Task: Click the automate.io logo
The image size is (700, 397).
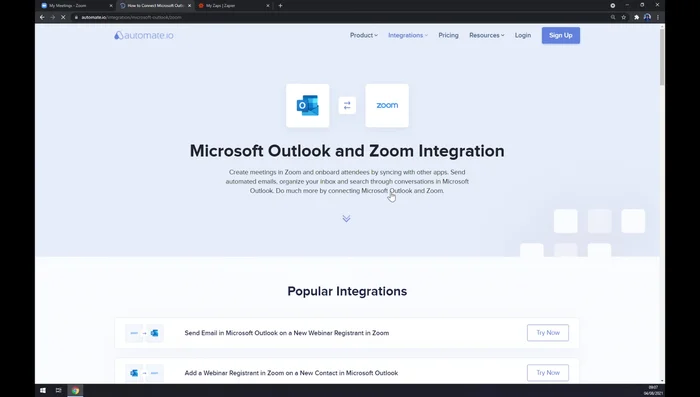Action: tap(144, 35)
